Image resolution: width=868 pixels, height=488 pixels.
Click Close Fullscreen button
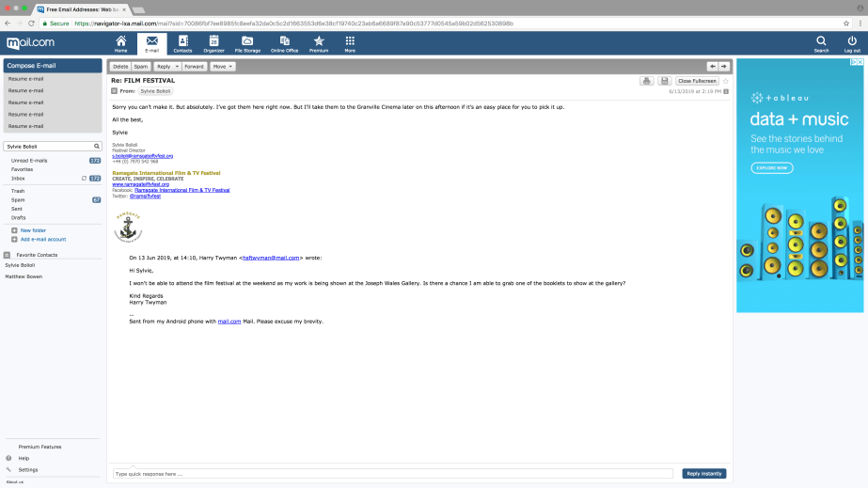(697, 81)
